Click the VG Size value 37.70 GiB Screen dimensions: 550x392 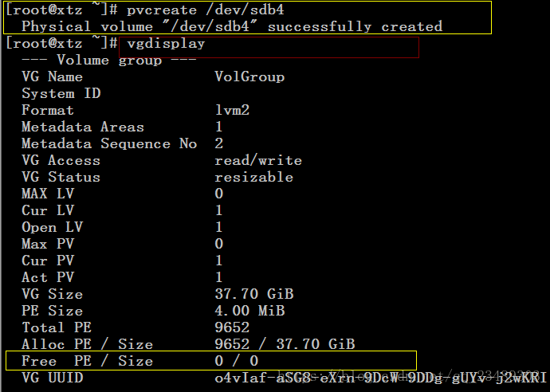click(254, 294)
